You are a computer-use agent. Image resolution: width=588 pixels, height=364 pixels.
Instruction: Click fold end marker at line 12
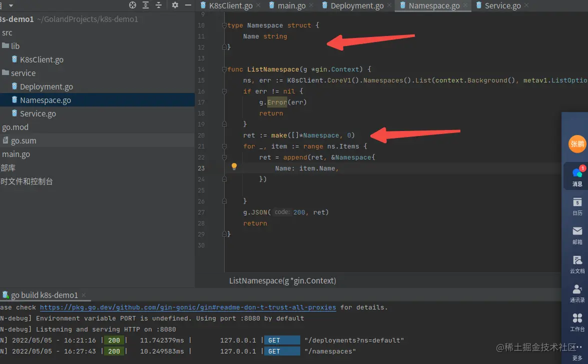coord(224,47)
